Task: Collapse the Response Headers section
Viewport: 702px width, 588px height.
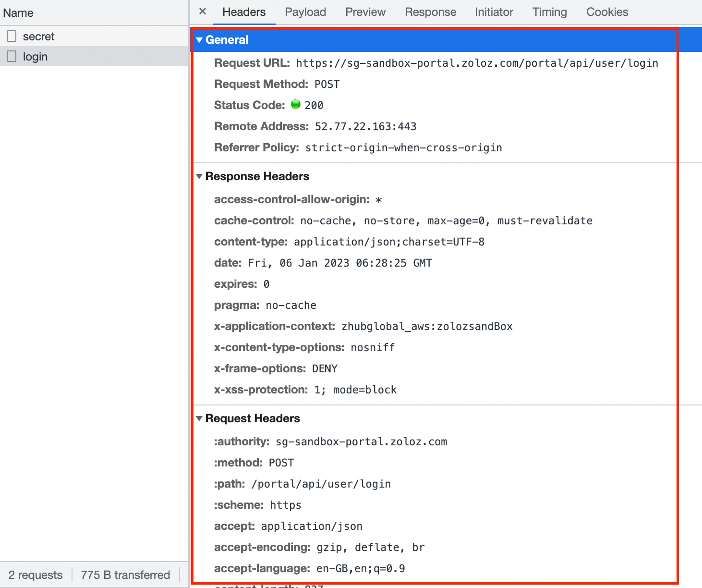Action: (199, 176)
